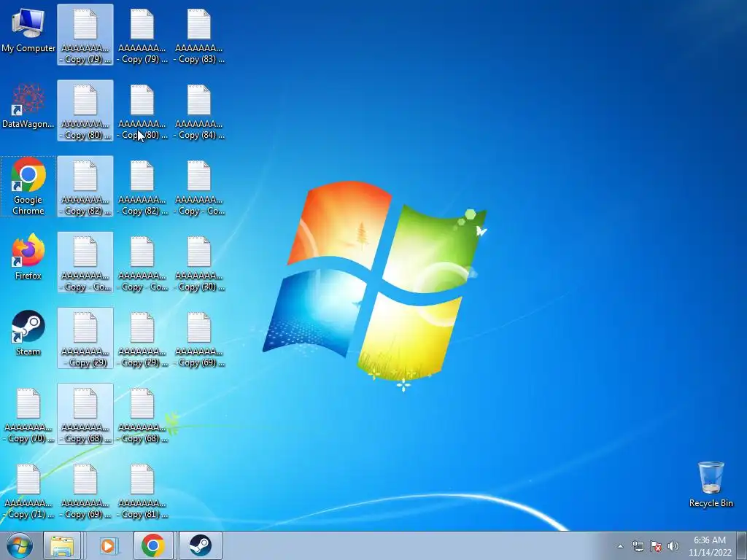Show hidden system tray icons
This screenshot has width=747, height=560.
[620, 546]
